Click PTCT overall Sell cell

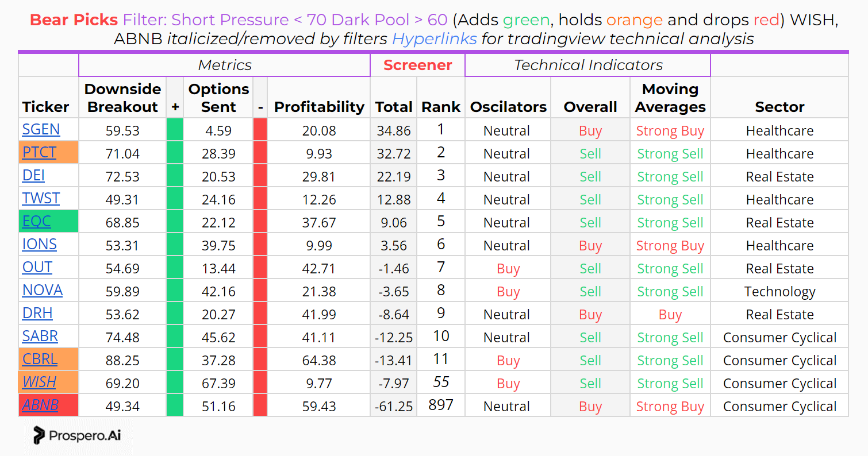(590, 153)
